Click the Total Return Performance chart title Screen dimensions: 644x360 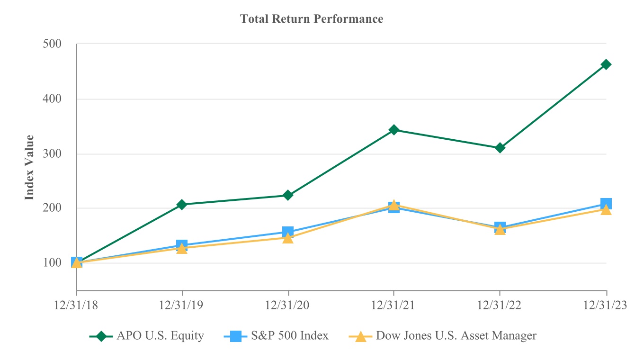click(312, 19)
